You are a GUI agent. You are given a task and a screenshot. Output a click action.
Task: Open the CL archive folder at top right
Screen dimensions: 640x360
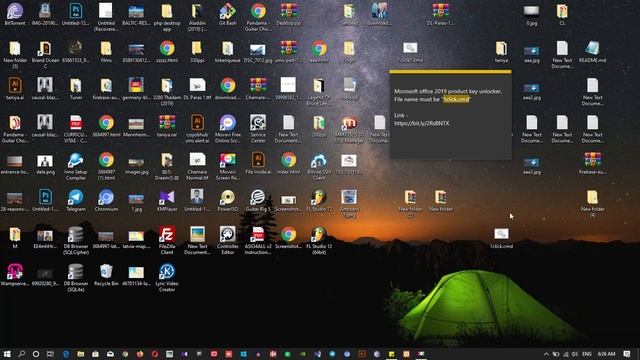point(562,15)
